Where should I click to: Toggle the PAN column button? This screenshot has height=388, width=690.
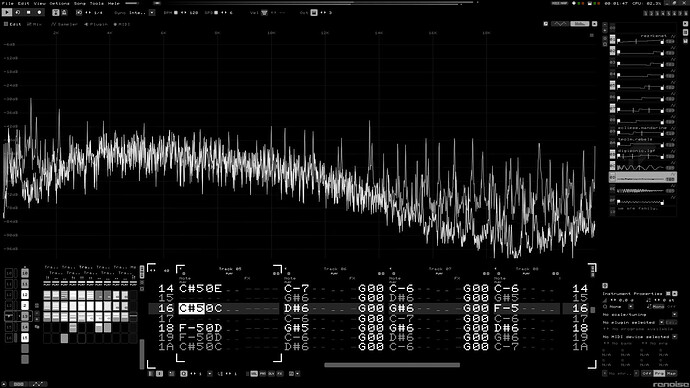(x=263, y=373)
